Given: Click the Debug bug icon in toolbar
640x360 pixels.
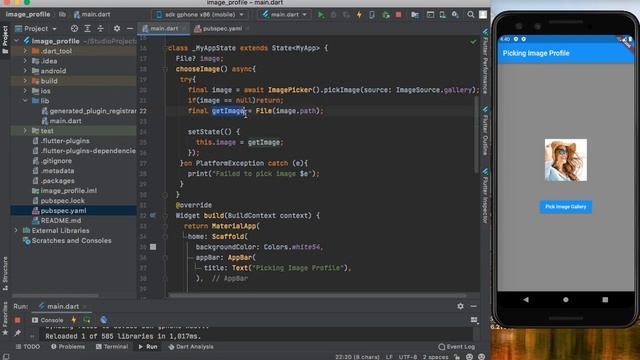Looking at the screenshot, I should tap(333, 15).
